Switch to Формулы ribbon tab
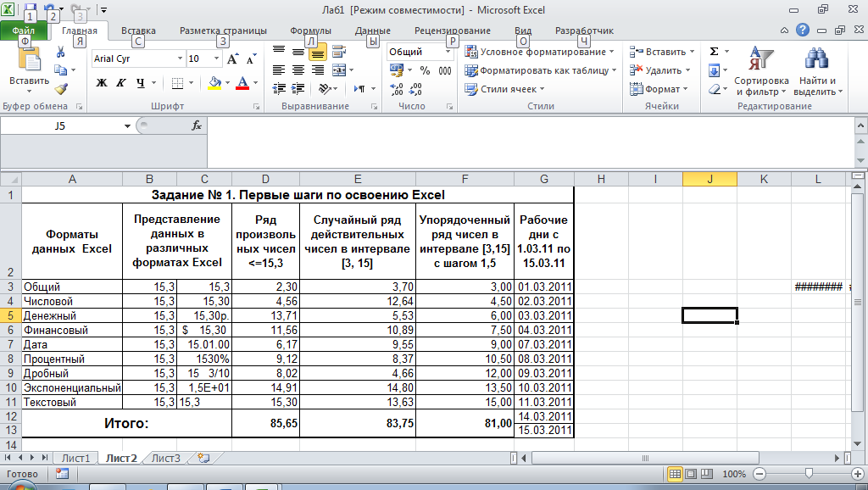This screenshot has width=868, height=490. (310, 31)
